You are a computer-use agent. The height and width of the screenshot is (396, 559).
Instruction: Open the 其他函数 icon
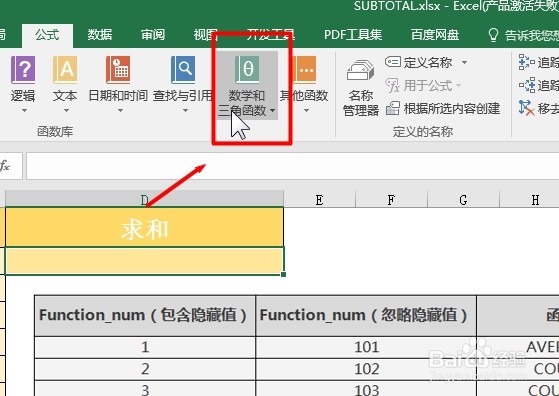304,70
